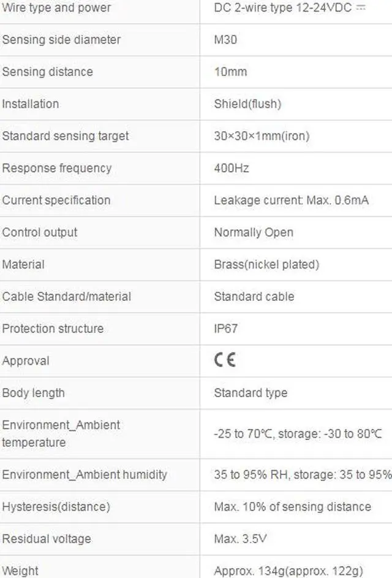
Task: Select the 10mm sensing distance value
Action: [x=230, y=72]
